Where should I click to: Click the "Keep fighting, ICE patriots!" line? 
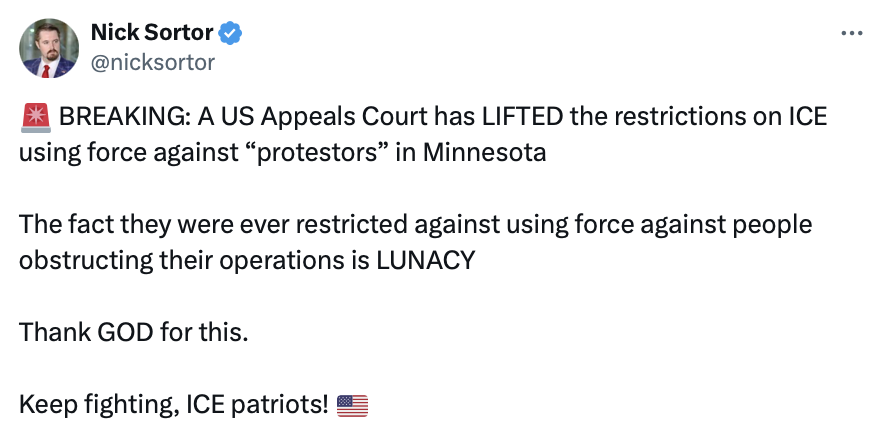pyautogui.click(x=175, y=405)
